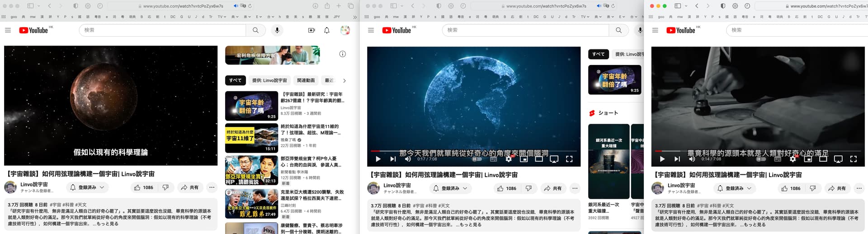Image resolution: width=868 pixels, height=234 pixels.
Task: Click 共有 share button in left window
Action: [189, 187]
